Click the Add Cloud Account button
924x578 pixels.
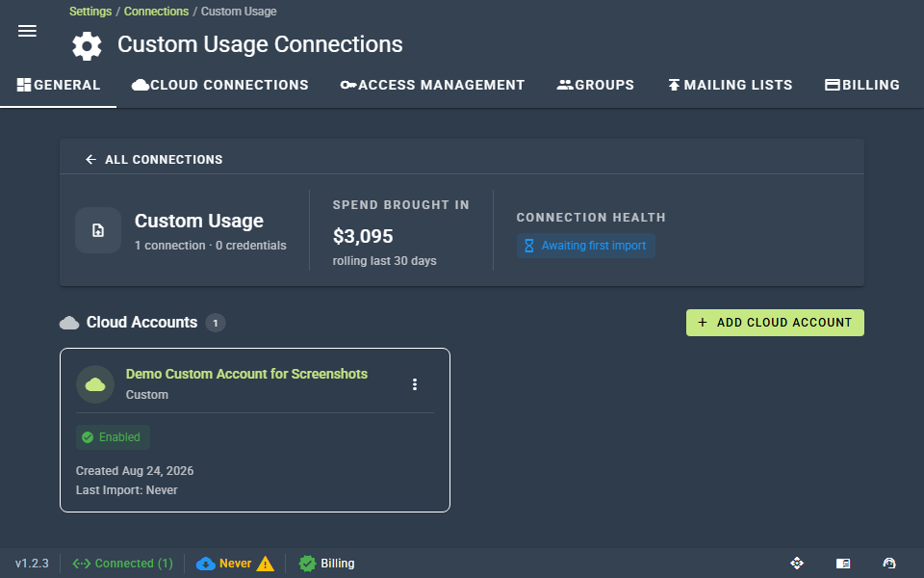tap(775, 323)
